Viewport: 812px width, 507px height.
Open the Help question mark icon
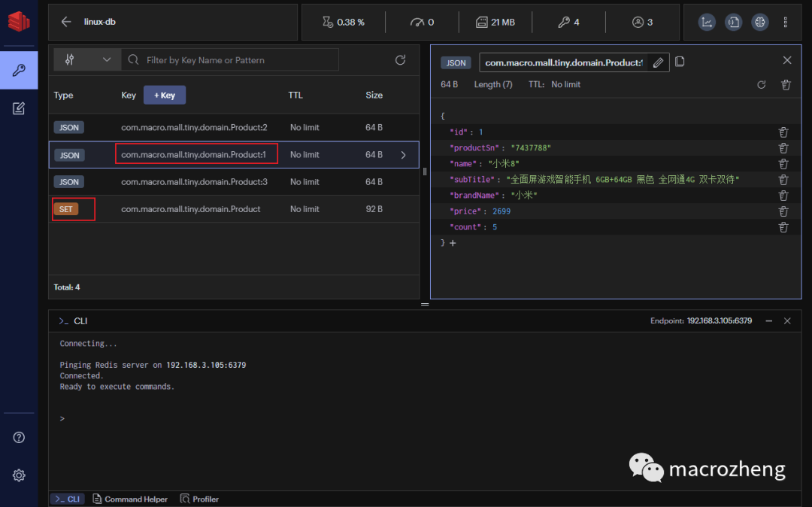19,438
